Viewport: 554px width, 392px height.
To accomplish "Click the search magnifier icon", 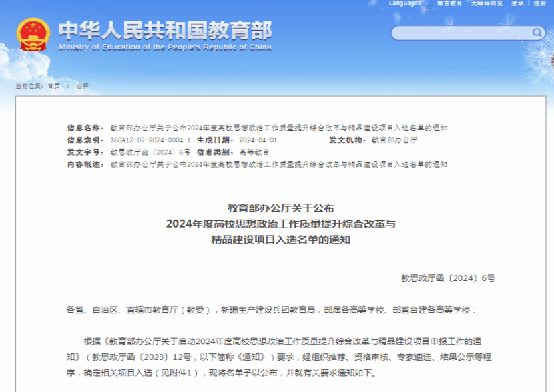I will 537,33.
